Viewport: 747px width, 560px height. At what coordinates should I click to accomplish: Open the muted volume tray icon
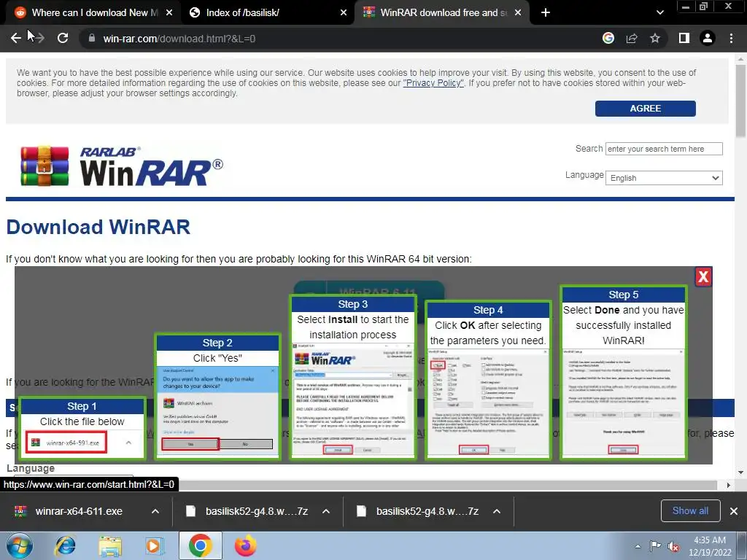[x=673, y=547]
